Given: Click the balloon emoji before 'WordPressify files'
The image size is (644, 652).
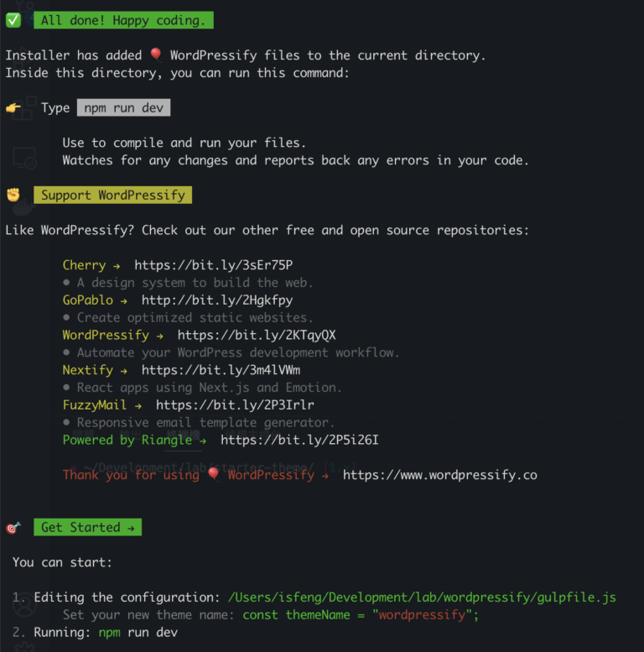Looking at the screenshot, I should [x=156, y=55].
